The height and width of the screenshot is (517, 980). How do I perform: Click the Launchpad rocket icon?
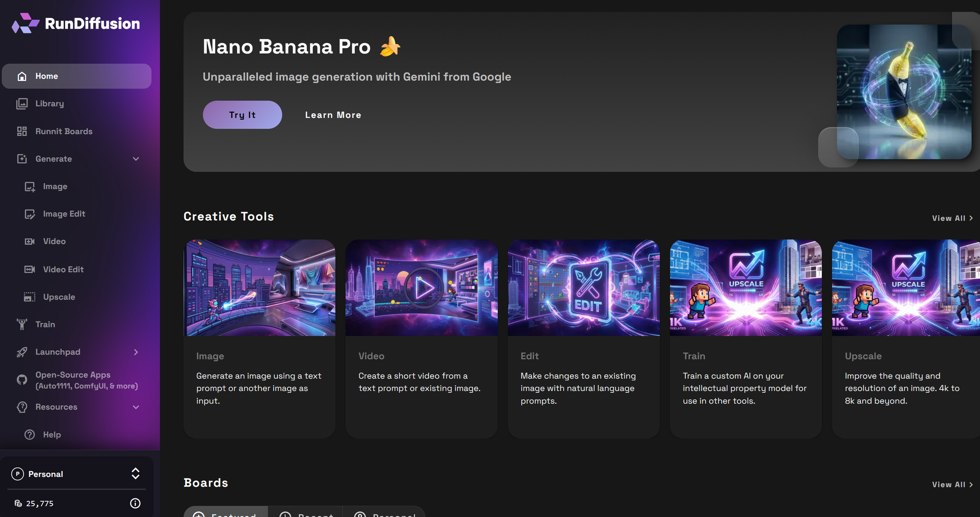[22, 352]
